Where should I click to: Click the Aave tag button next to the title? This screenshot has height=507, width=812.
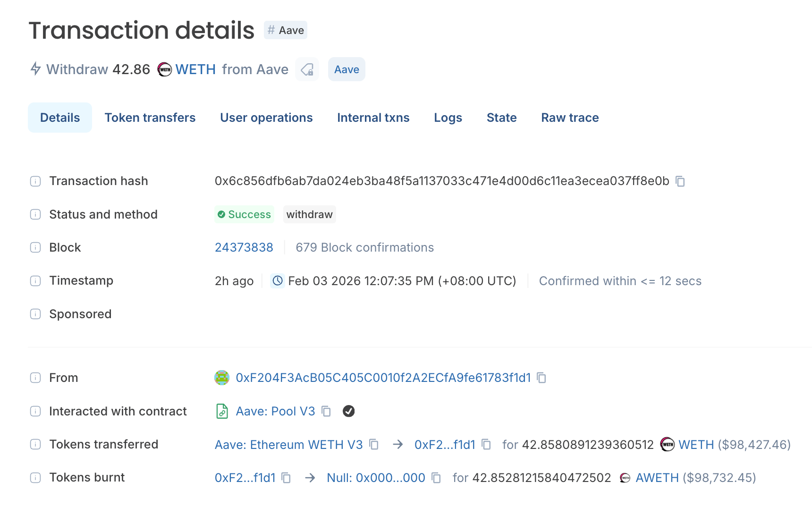coord(347,69)
